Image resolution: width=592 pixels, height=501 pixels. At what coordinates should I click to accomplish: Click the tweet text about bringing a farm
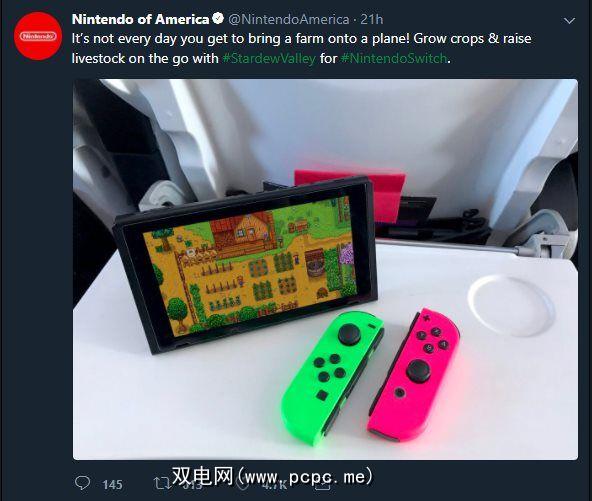[302, 48]
